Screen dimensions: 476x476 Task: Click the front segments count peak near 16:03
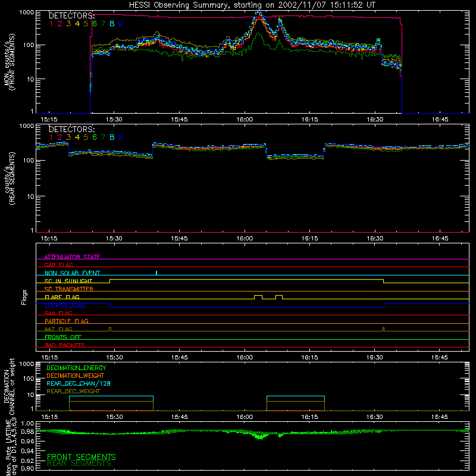point(259,13)
